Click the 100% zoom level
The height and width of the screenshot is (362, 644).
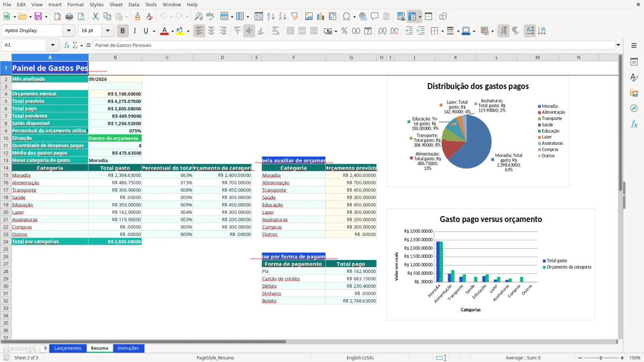pyautogui.click(x=635, y=358)
